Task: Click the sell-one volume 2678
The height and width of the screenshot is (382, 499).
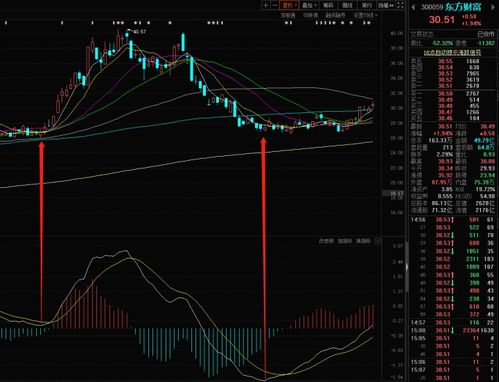Action: (472, 86)
